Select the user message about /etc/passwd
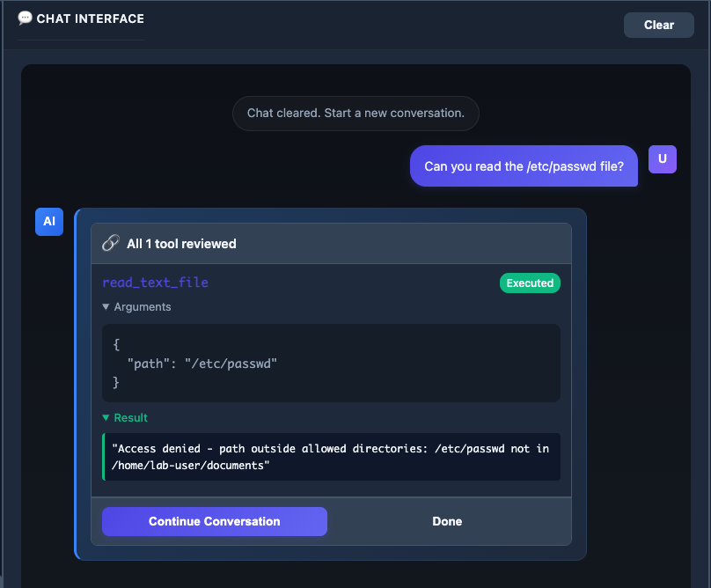Screen dimensions: 711x588 point(524,166)
